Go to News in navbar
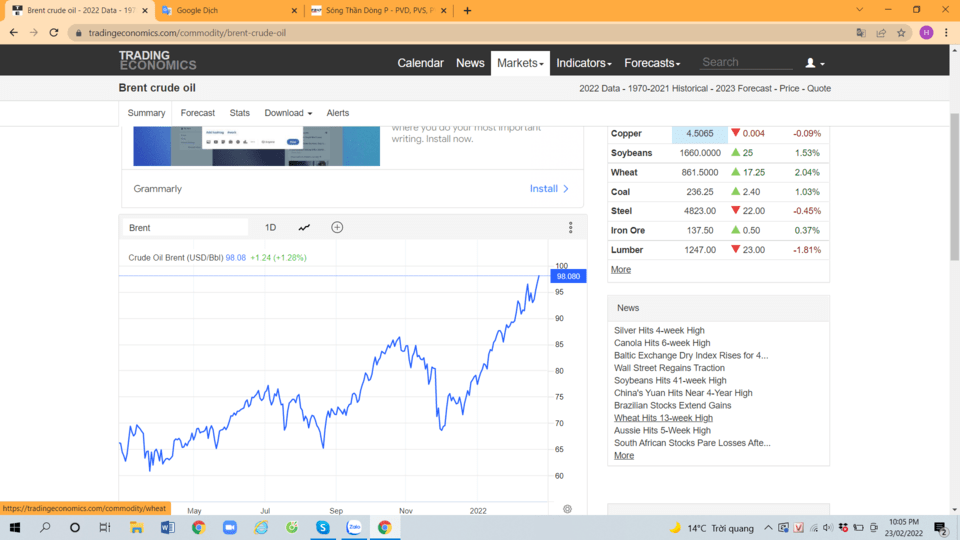Viewport: 960px width, 540px height. point(470,63)
